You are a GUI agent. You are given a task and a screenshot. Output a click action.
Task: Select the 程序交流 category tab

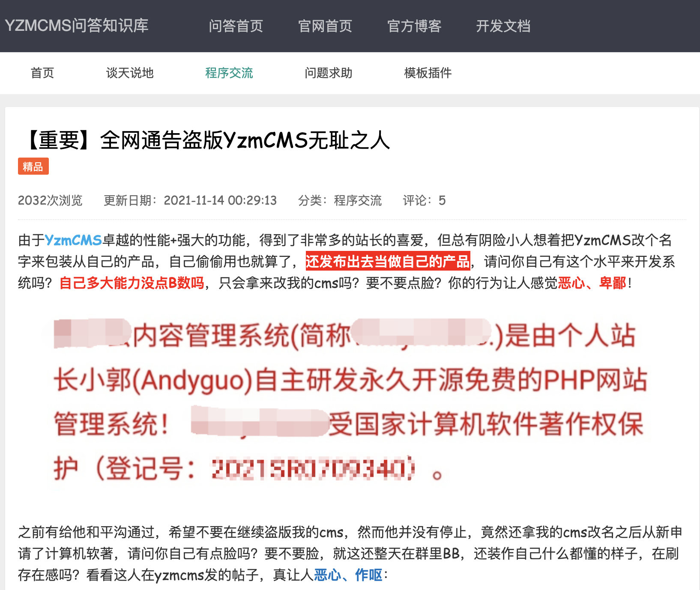click(229, 73)
